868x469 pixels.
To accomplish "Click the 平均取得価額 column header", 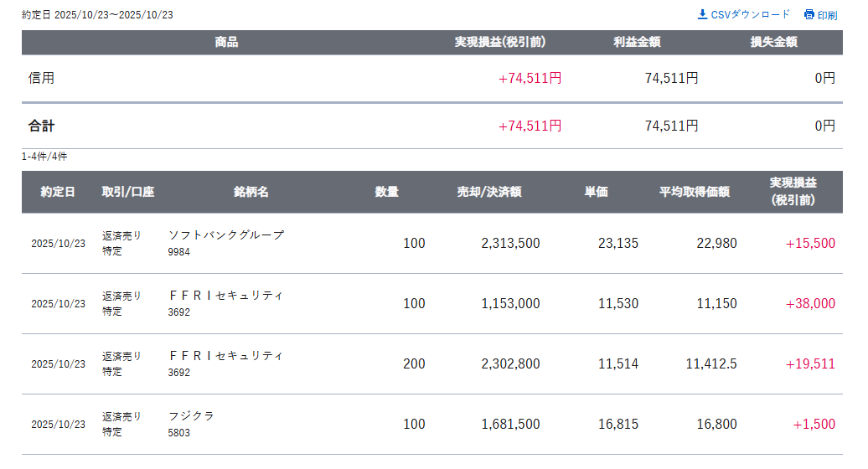I will [x=694, y=192].
